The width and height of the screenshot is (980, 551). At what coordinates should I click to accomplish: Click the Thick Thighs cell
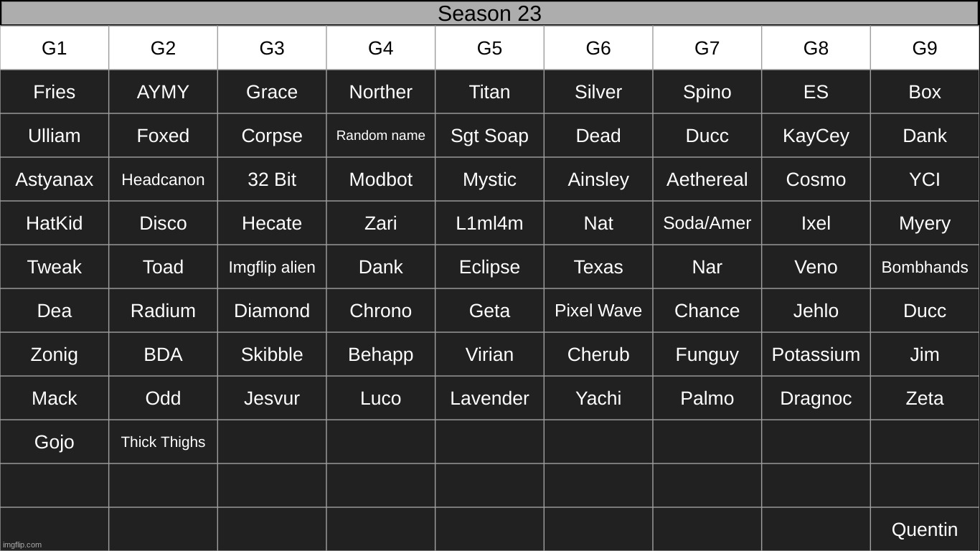click(163, 442)
